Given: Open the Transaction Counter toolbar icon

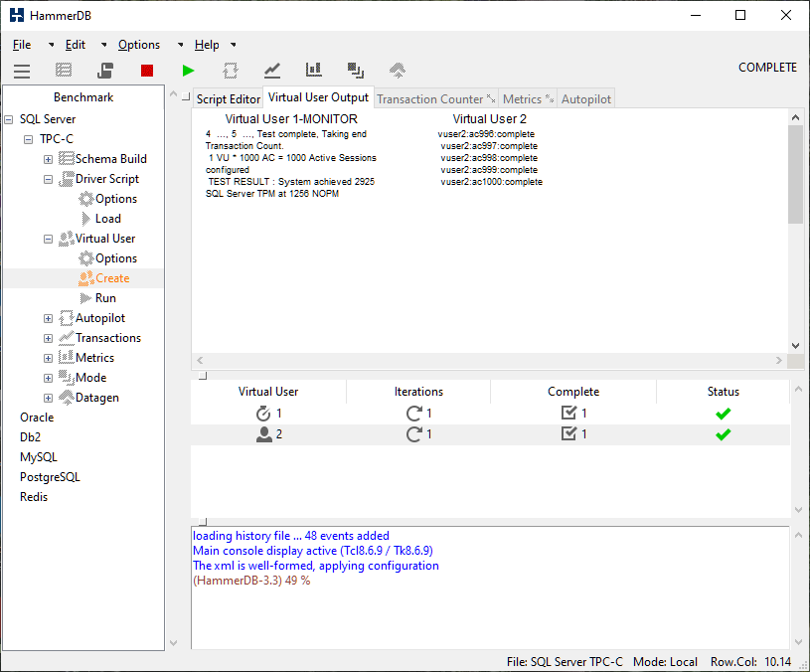Looking at the screenshot, I should coord(272,71).
